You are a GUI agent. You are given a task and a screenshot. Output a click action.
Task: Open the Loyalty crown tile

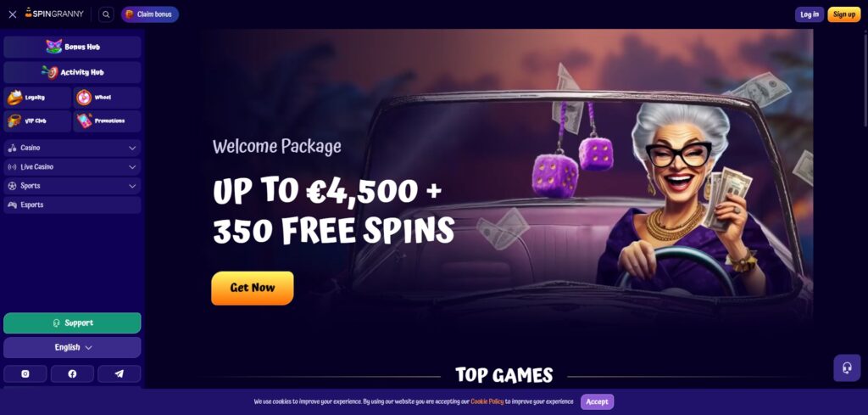37,98
